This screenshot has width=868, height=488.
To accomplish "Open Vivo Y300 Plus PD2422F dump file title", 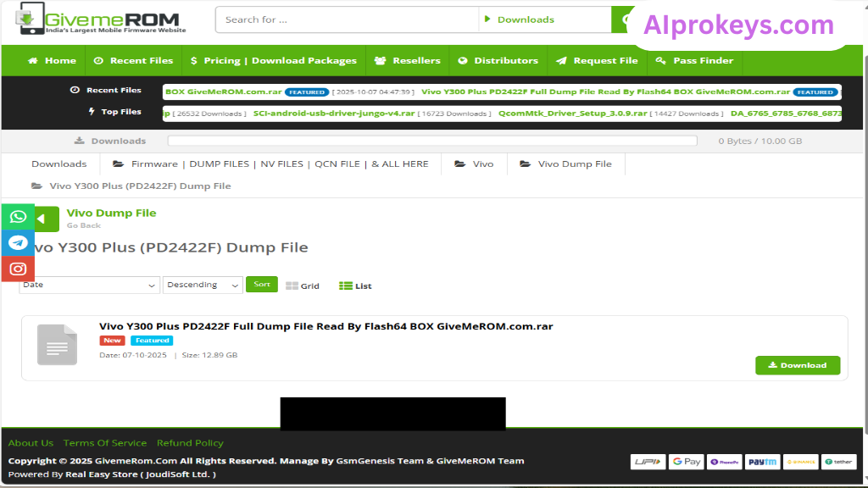I will [326, 326].
